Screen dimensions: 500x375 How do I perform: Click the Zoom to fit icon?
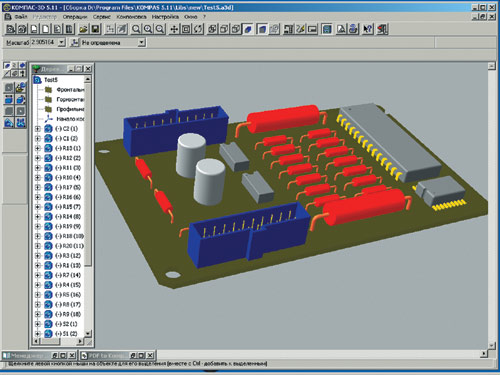[x=186, y=29]
